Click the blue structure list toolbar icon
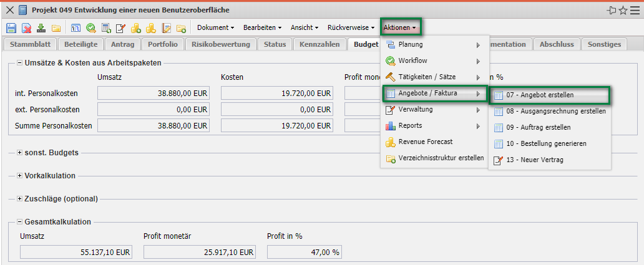This screenshot has width=644, height=265. 76,28
